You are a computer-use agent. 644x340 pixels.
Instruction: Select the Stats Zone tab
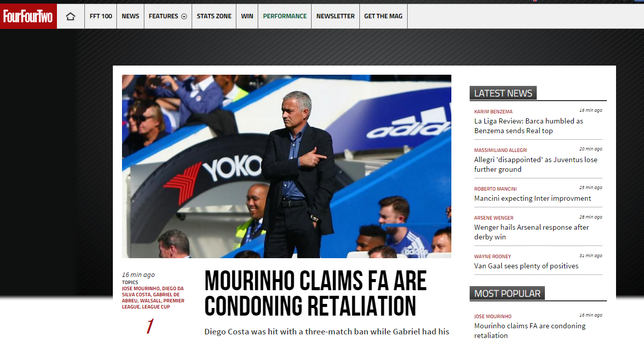214,16
